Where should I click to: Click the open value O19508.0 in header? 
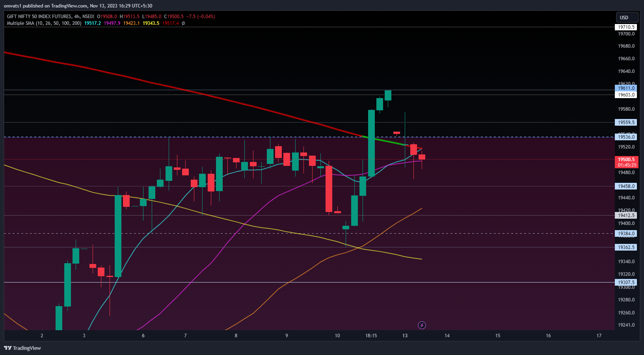coord(107,17)
